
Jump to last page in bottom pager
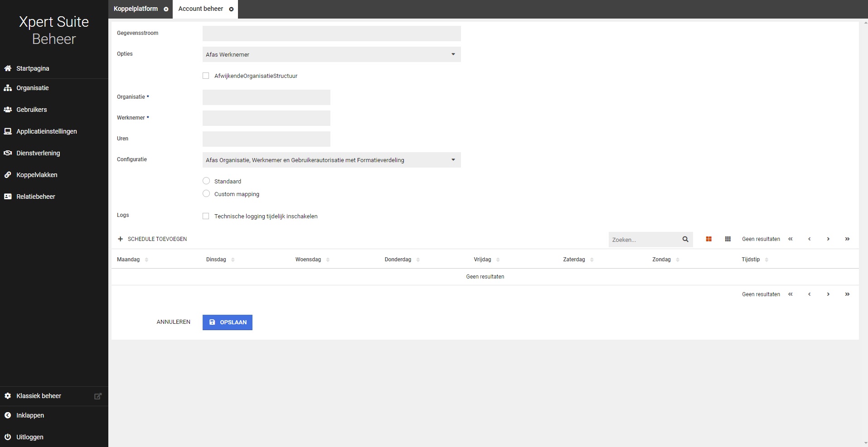click(847, 294)
